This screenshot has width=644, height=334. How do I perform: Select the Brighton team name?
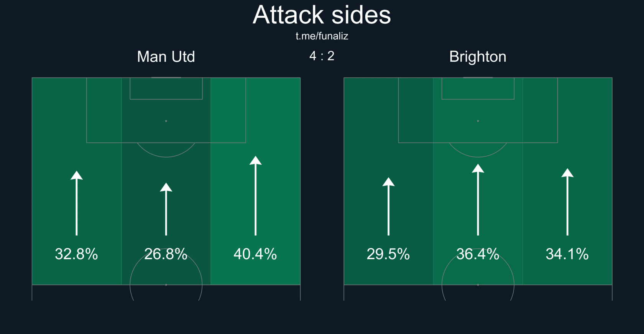[478, 57]
